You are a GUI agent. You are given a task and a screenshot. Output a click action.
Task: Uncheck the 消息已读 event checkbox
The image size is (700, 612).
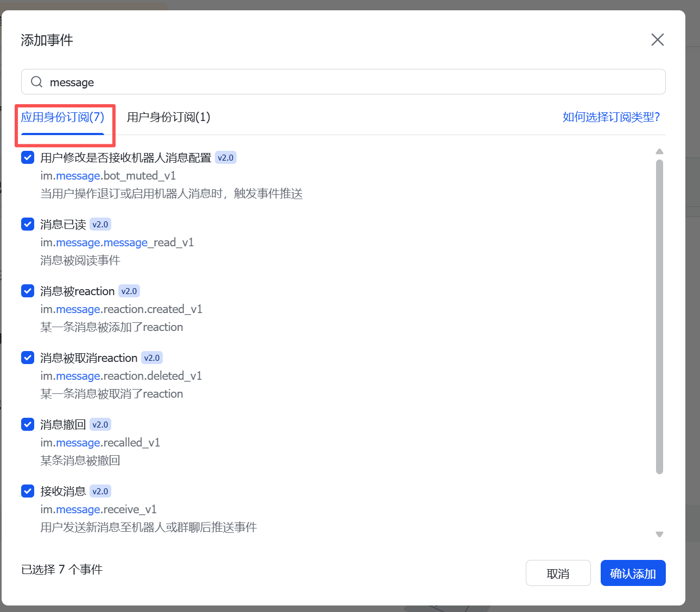(x=28, y=224)
